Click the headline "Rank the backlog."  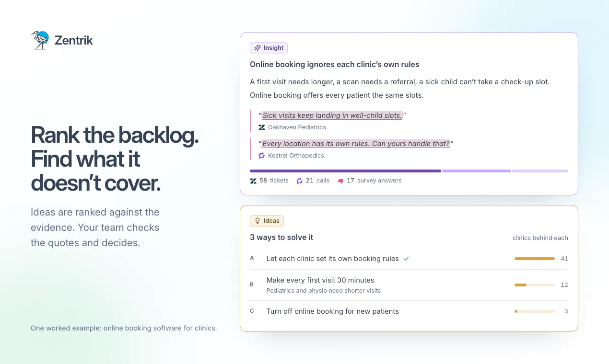point(115,136)
